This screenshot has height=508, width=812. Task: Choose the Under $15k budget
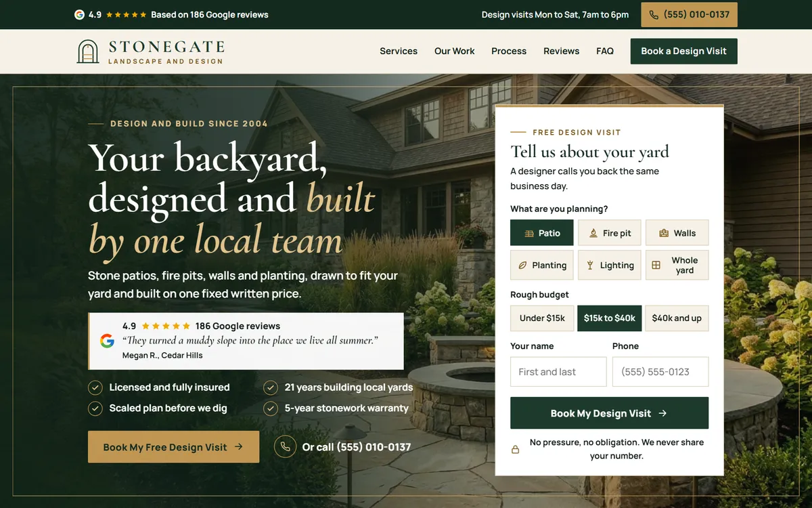click(x=542, y=318)
